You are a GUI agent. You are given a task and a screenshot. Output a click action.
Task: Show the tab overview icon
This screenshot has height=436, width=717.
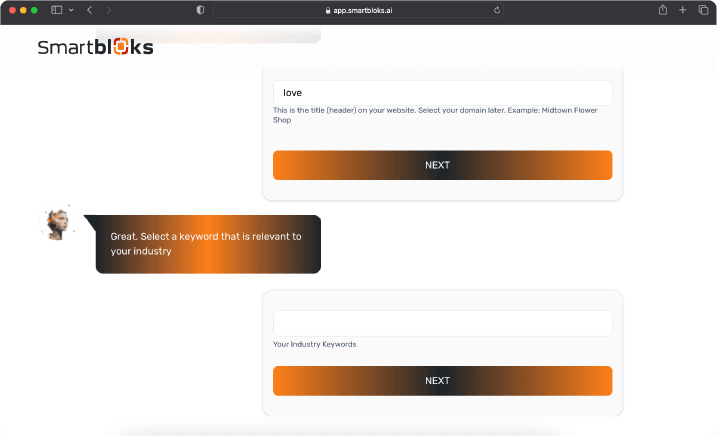click(703, 10)
